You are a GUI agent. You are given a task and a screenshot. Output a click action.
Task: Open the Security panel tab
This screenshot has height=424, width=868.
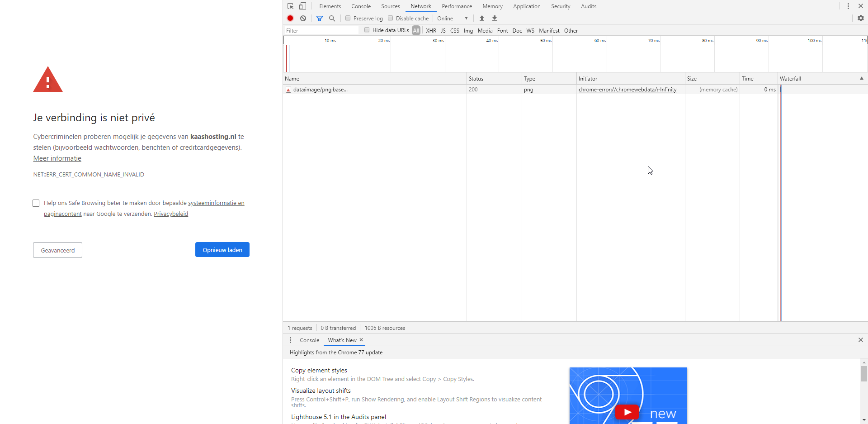coord(561,6)
